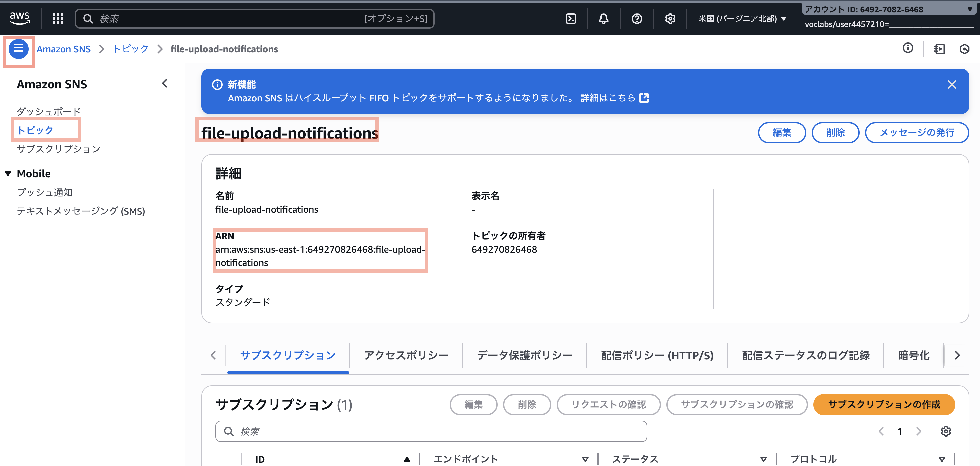
Task: Open subscriptions table preferences gear
Action: coord(946,431)
